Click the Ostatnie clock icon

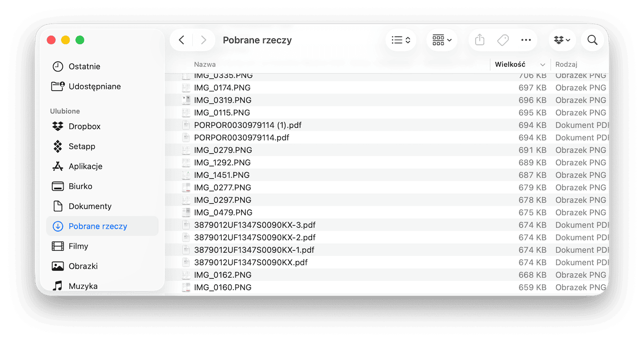[x=58, y=66]
